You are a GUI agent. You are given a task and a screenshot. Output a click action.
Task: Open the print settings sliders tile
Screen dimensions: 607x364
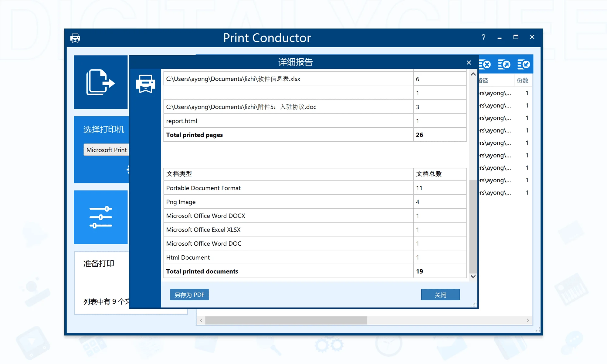click(x=101, y=217)
